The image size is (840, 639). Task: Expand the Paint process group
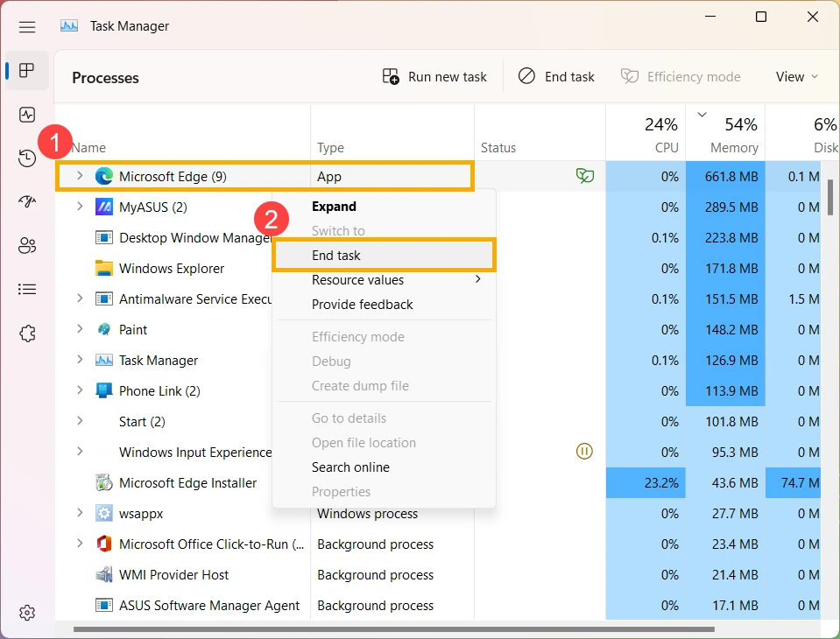click(80, 328)
